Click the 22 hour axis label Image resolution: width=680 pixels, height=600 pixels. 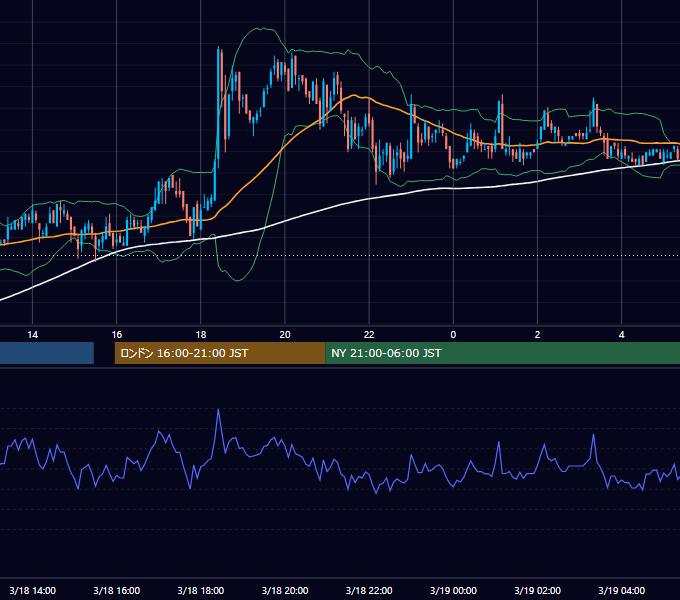(369, 335)
